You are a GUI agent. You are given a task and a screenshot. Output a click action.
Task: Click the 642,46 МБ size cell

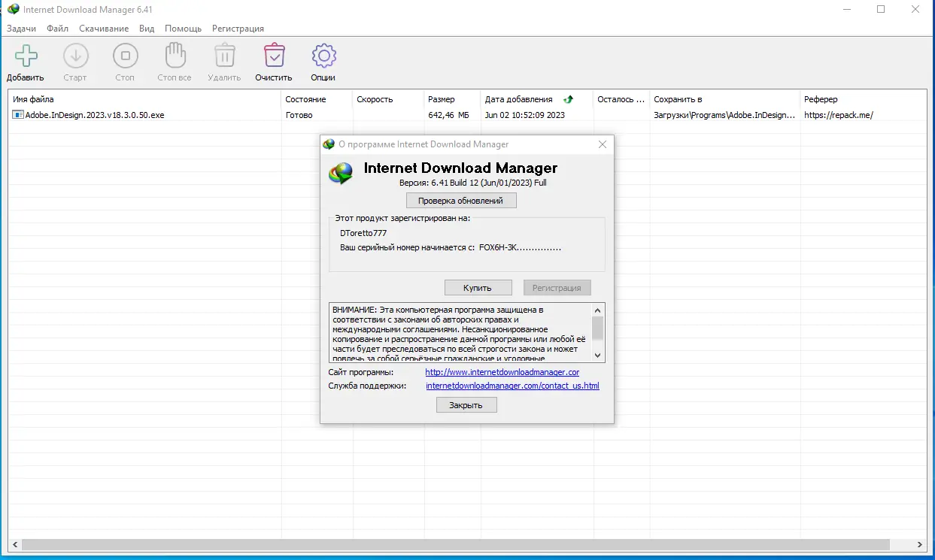(x=448, y=115)
